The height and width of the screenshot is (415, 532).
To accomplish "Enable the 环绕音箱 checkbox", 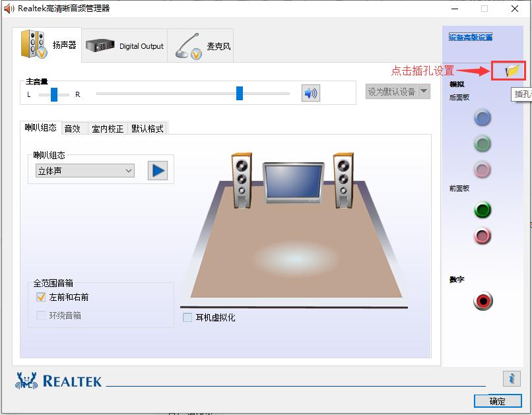I will click(x=41, y=315).
